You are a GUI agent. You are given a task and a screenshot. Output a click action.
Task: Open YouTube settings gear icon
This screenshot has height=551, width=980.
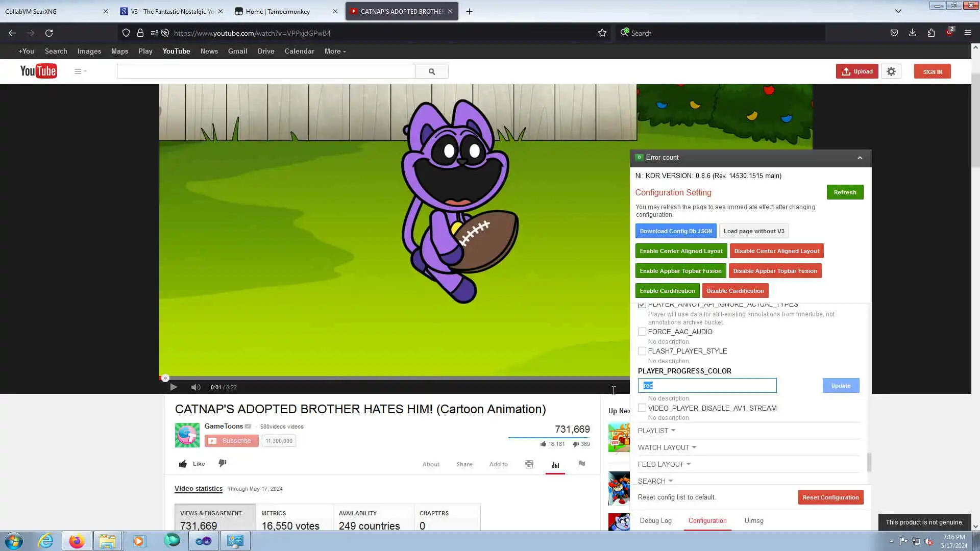tap(891, 71)
